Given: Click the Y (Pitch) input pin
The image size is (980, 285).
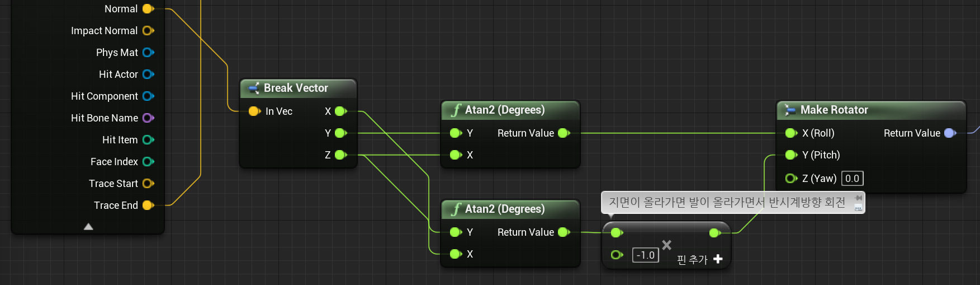Looking at the screenshot, I should pyautogui.click(x=791, y=155).
